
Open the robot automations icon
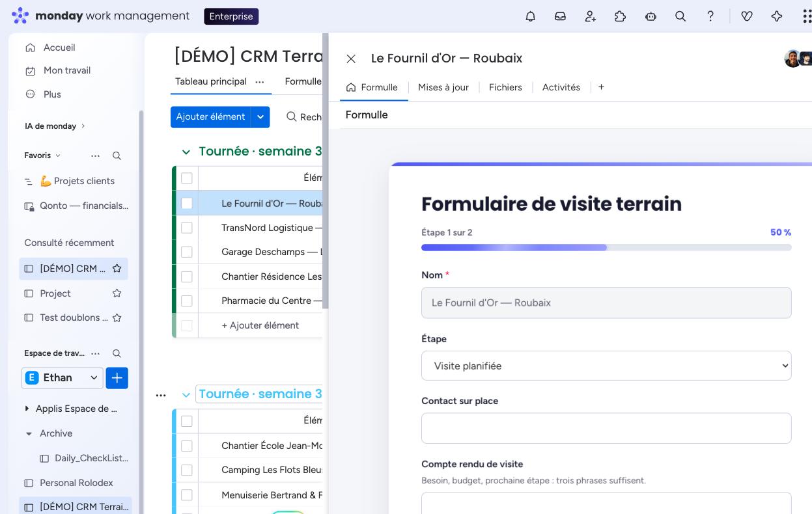pos(651,16)
